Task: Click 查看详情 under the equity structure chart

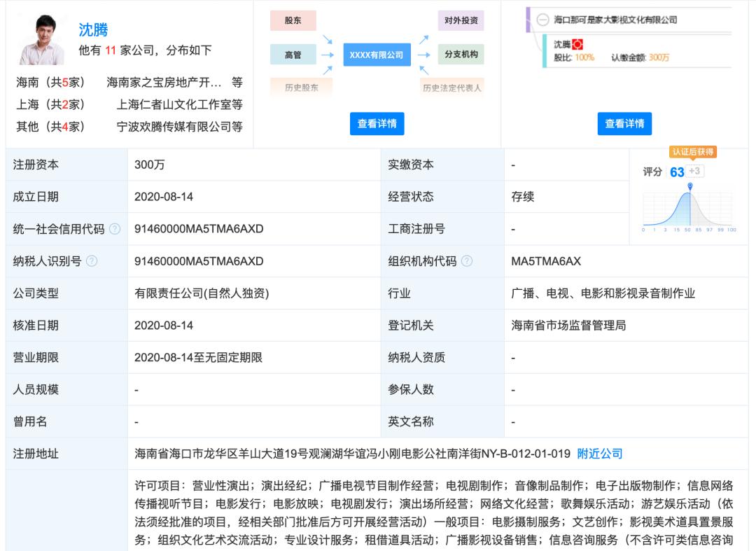Action: tap(624, 123)
